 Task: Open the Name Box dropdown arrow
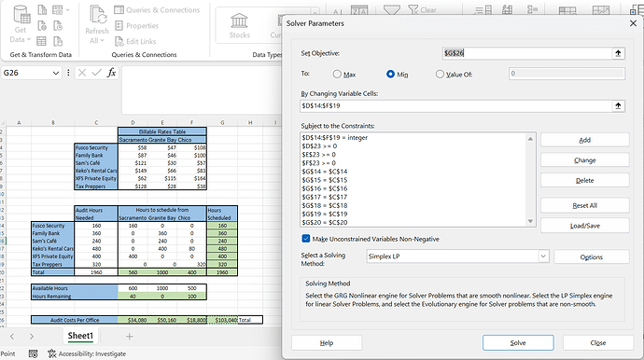[56, 73]
